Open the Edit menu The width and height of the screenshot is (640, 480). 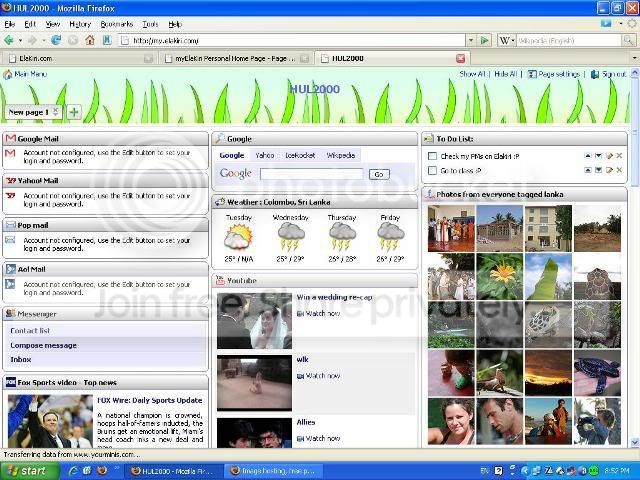coord(30,24)
